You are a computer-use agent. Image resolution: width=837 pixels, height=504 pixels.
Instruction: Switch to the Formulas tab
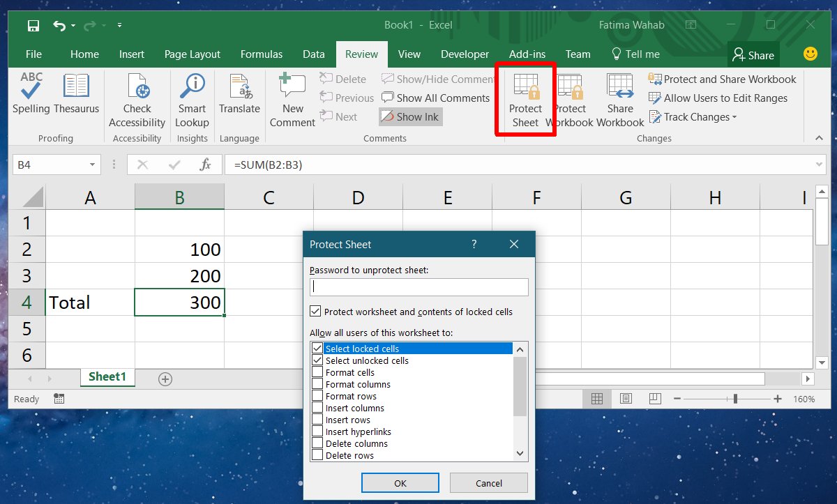(262, 54)
